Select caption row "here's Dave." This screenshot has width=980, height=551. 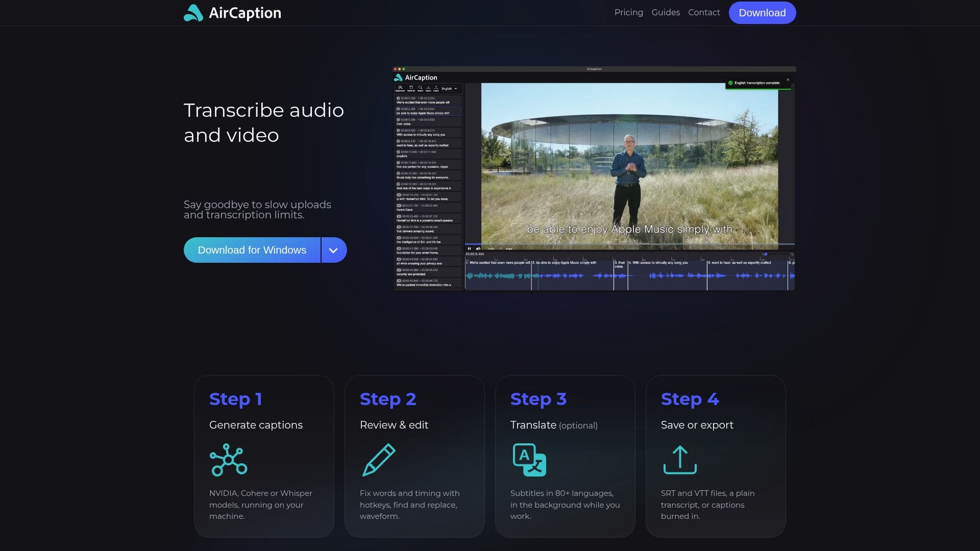coord(429,208)
